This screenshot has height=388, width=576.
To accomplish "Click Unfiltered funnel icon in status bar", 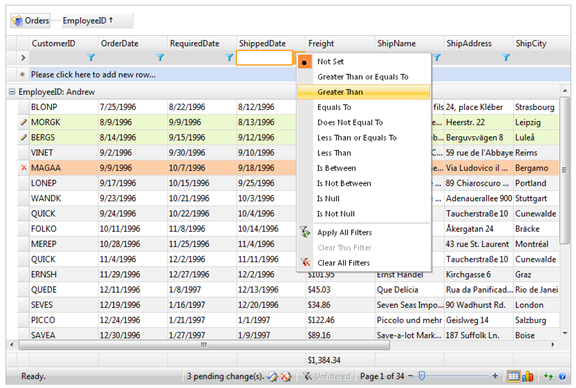I will point(307,376).
